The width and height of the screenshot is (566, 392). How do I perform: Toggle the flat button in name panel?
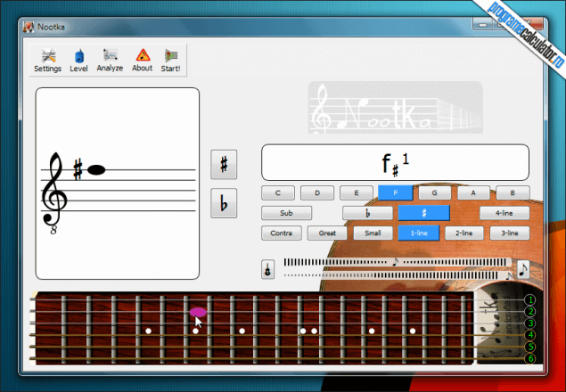[367, 213]
